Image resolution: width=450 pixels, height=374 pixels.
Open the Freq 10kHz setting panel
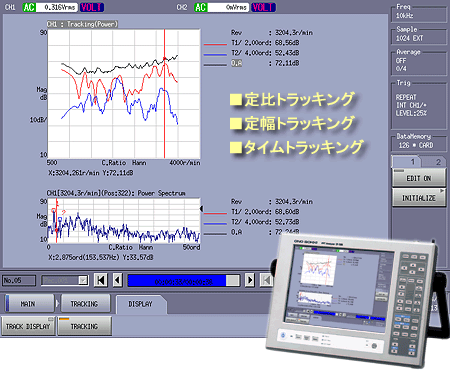pos(419,13)
